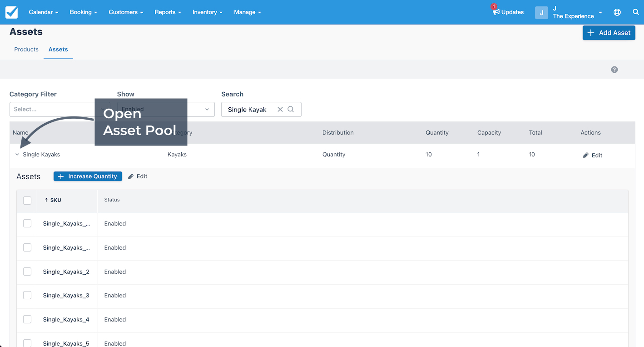Click the Status column header

[x=112, y=200]
